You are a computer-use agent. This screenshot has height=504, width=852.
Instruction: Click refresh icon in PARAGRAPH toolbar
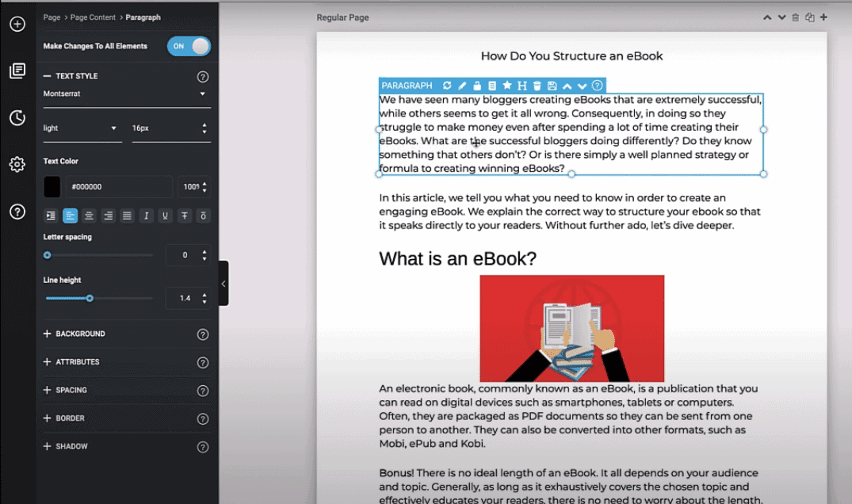click(447, 86)
